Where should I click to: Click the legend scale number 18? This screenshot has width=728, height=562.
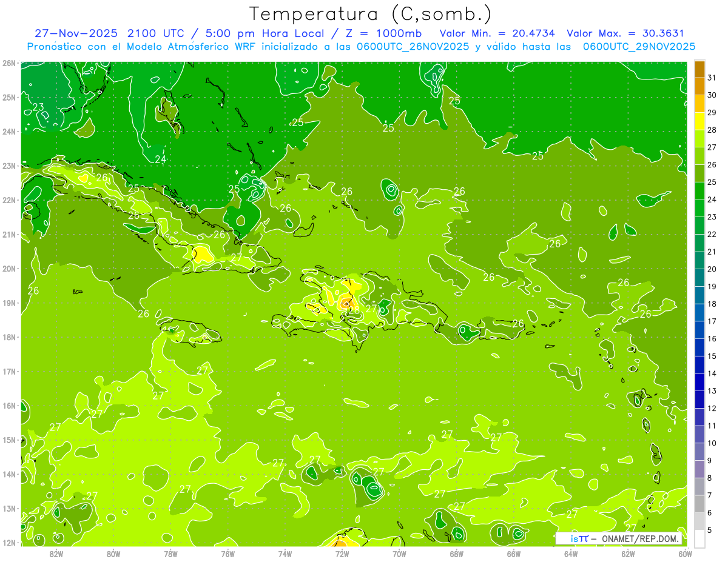pos(712,304)
